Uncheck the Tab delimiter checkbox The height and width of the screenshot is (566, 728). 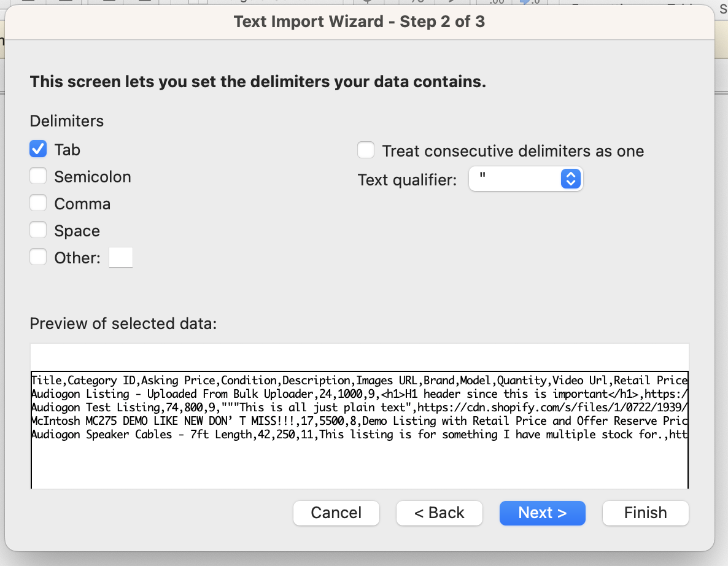(38, 149)
